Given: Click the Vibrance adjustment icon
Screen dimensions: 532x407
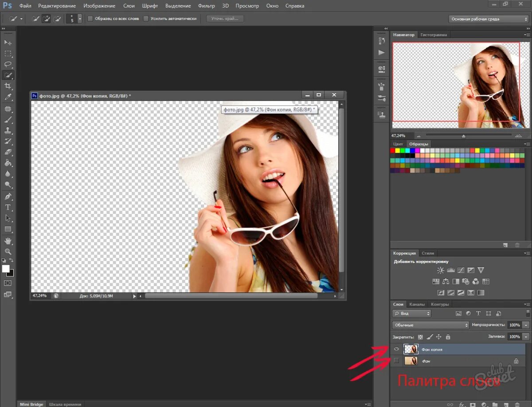Looking at the screenshot, I should pos(481,270).
